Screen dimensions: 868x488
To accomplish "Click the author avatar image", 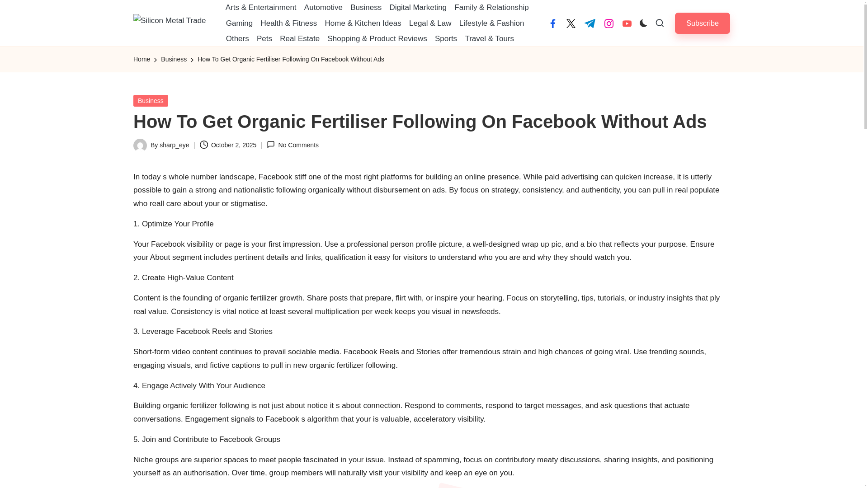I will pyautogui.click(x=140, y=145).
